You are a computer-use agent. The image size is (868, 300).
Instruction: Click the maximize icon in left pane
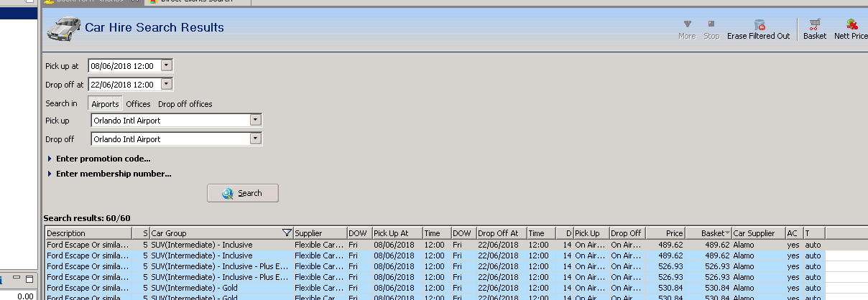click(29, 278)
